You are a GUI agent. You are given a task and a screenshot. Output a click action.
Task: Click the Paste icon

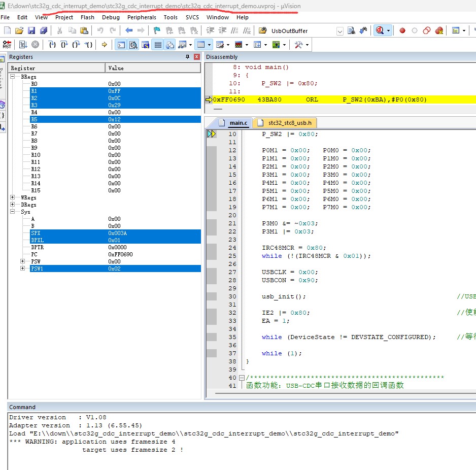(x=84, y=30)
